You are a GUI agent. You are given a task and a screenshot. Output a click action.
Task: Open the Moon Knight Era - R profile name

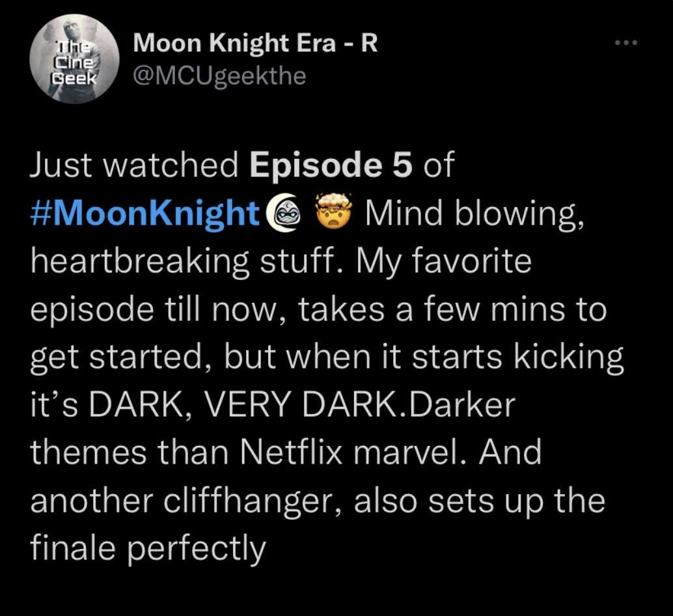[255, 44]
